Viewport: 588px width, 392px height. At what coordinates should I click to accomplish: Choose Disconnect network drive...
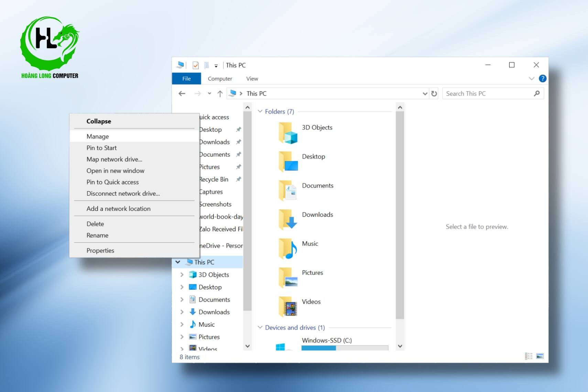[x=134, y=193]
